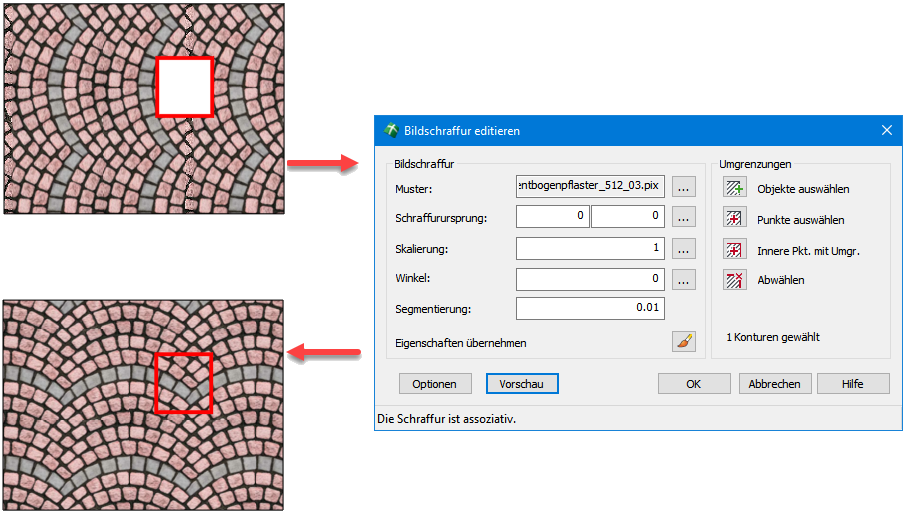Image resolution: width=909 pixels, height=513 pixels.
Task: Click the Abbrechen button
Action: coord(775,384)
